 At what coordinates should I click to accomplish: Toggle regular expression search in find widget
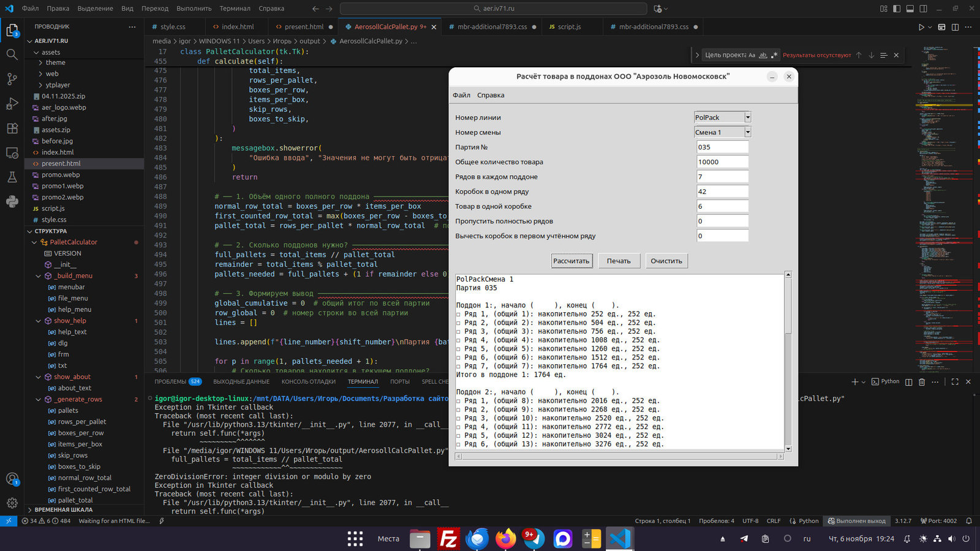774,55
